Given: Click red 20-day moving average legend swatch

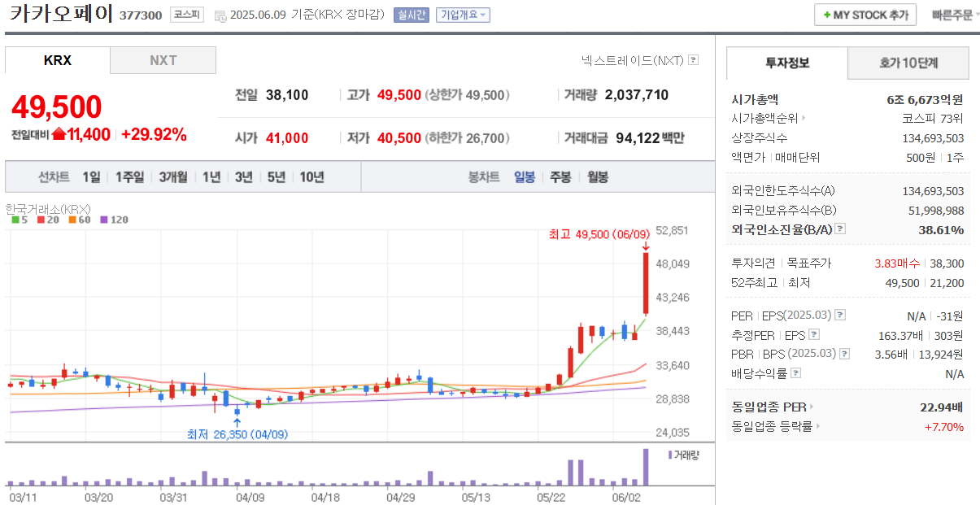Looking at the screenshot, I should [x=40, y=220].
